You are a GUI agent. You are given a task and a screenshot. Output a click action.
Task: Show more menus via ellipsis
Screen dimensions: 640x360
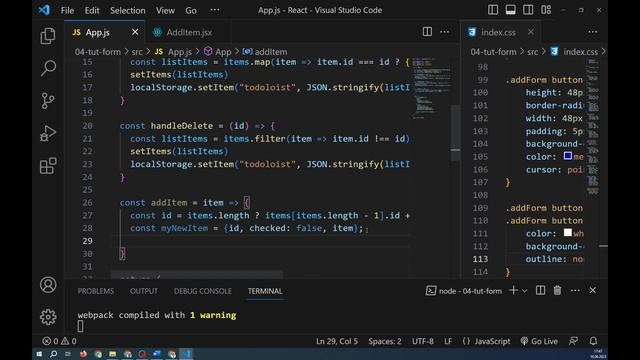tap(215, 10)
